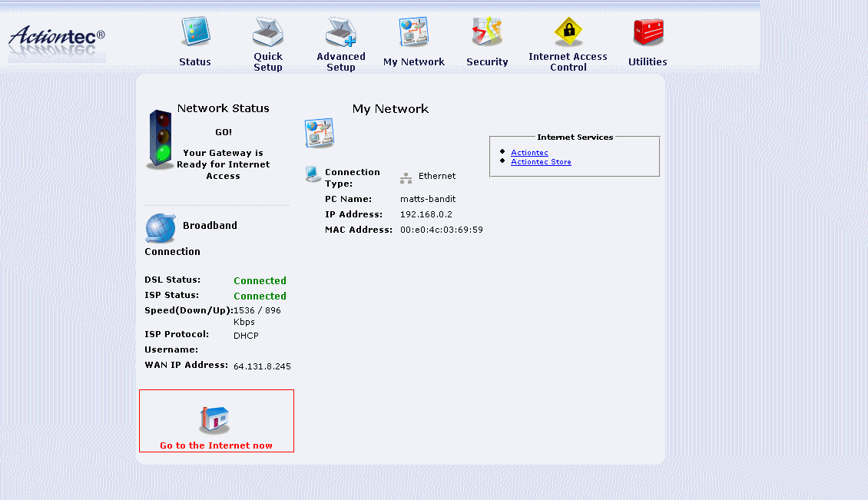Open the Security map icon

click(487, 31)
